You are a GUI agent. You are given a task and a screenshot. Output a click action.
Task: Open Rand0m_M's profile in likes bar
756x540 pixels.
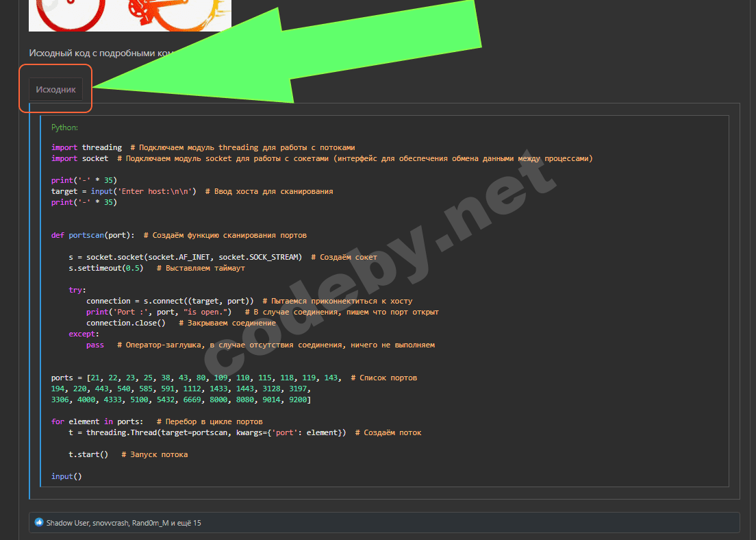(151, 523)
